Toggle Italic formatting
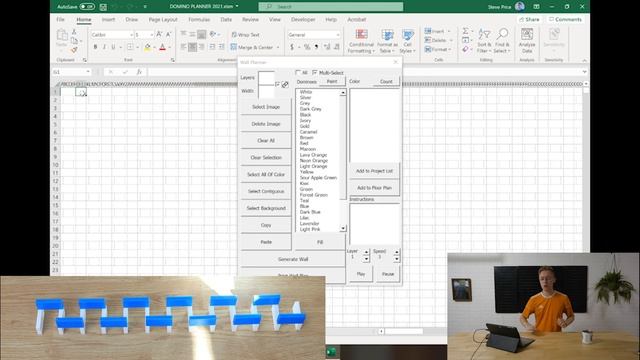The width and height of the screenshot is (640, 360). pyautogui.click(x=104, y=47)
